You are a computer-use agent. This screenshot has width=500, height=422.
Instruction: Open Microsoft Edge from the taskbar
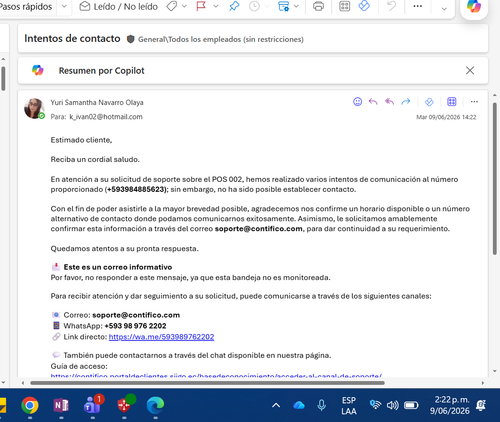point(155,405)
